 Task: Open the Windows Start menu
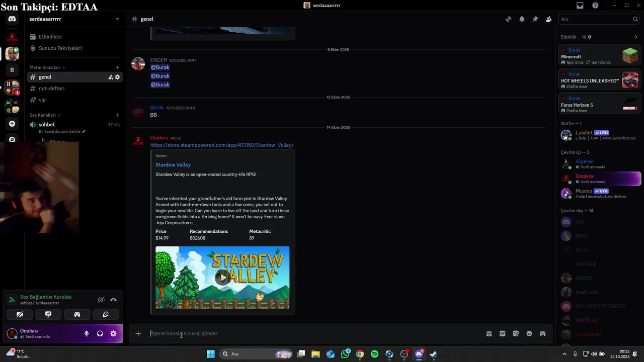click(x=211, y=354)
